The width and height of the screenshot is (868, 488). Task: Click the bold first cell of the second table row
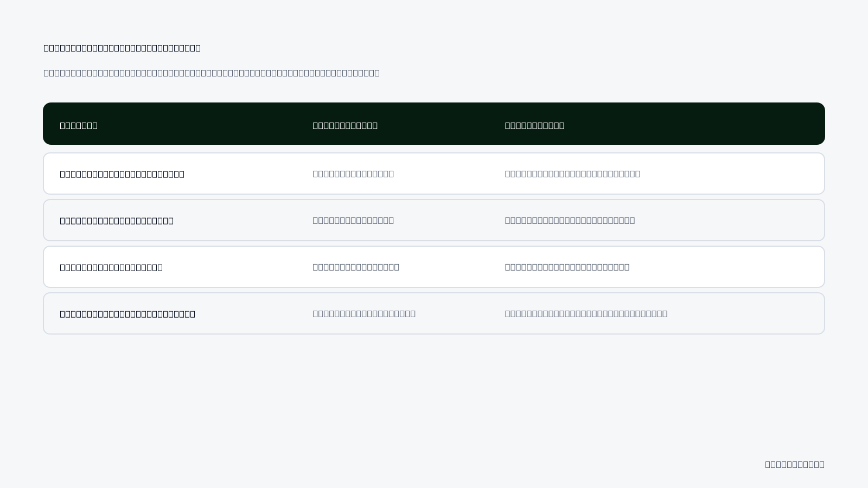pos(117,221)
